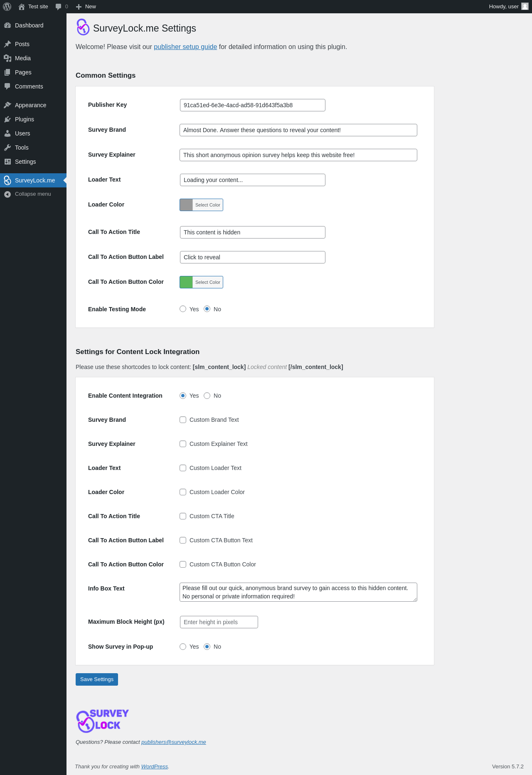Select Yes for Show Survey in Pop-up

[x=183, y=647]
